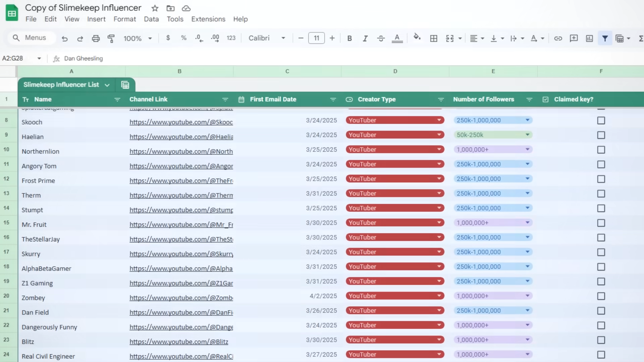Open the Name column filter

(117, 100)
